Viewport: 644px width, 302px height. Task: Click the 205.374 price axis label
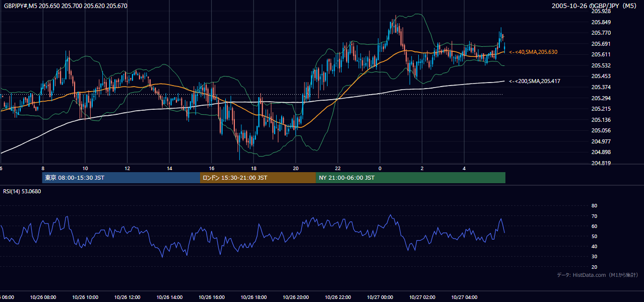(x=601, y=87)
